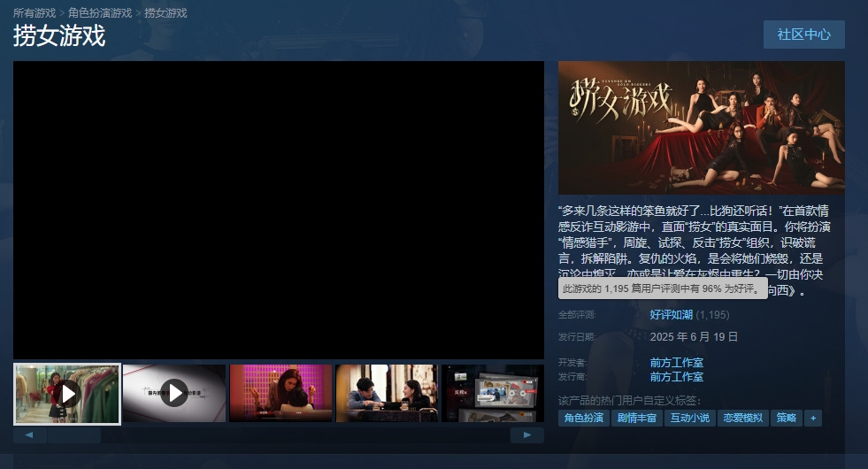
Task: Play the first trailer thumbnail with clothing rack
Action: (67, 394)
